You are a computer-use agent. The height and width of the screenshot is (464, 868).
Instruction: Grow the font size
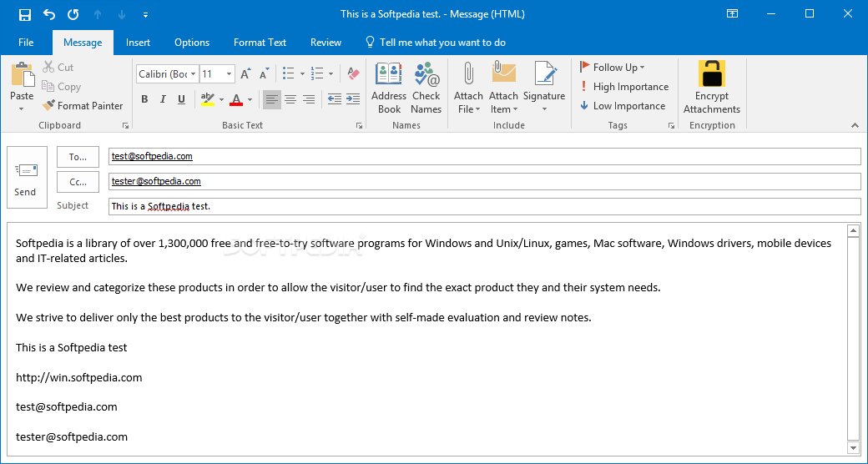point(245,73)
